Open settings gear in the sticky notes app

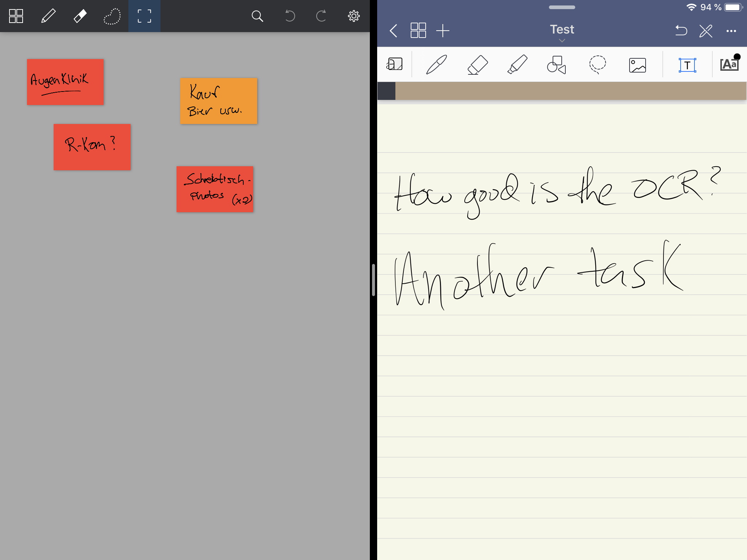(x=353, y=16)
